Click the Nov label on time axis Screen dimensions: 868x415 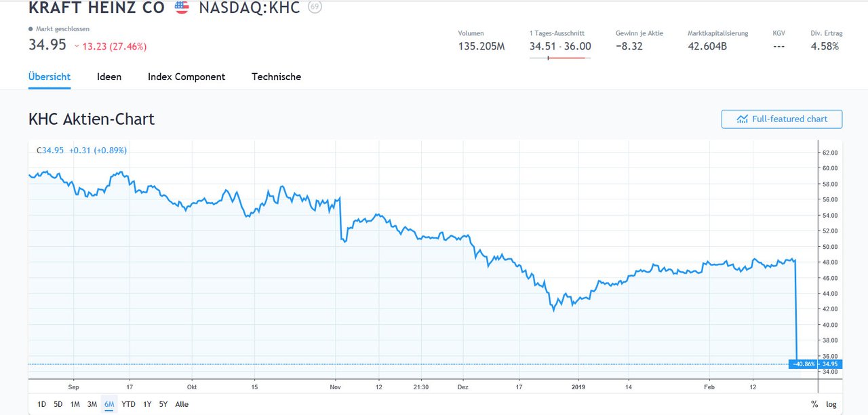pyautogui.click(x=336, y=387)
